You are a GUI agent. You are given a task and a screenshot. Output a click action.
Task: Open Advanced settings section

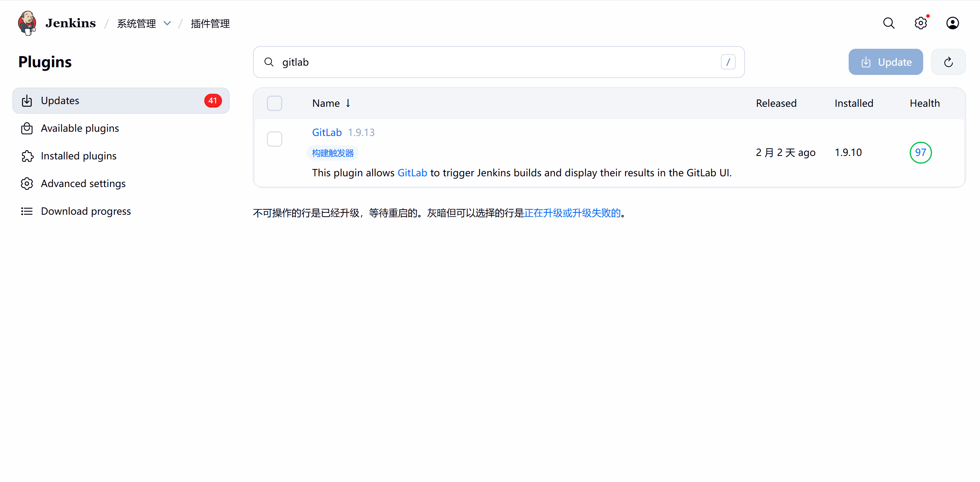[83, 184]
